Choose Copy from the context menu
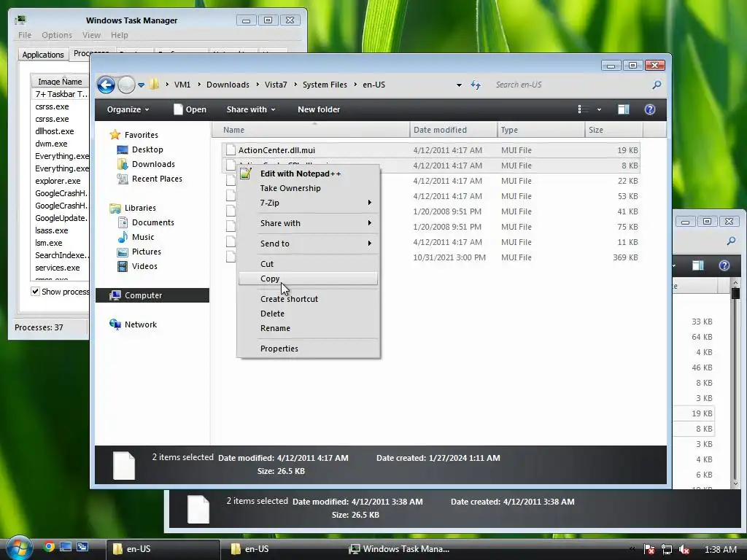 coord(308,279)
